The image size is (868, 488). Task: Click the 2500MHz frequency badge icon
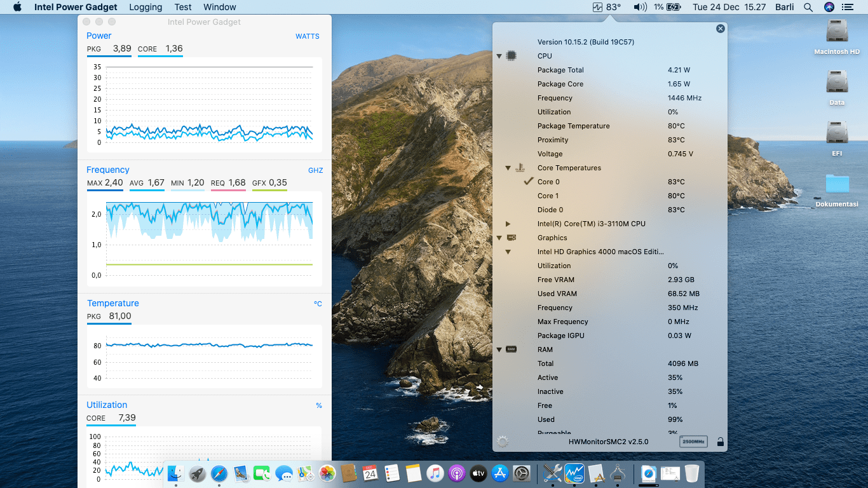(693, 442)
